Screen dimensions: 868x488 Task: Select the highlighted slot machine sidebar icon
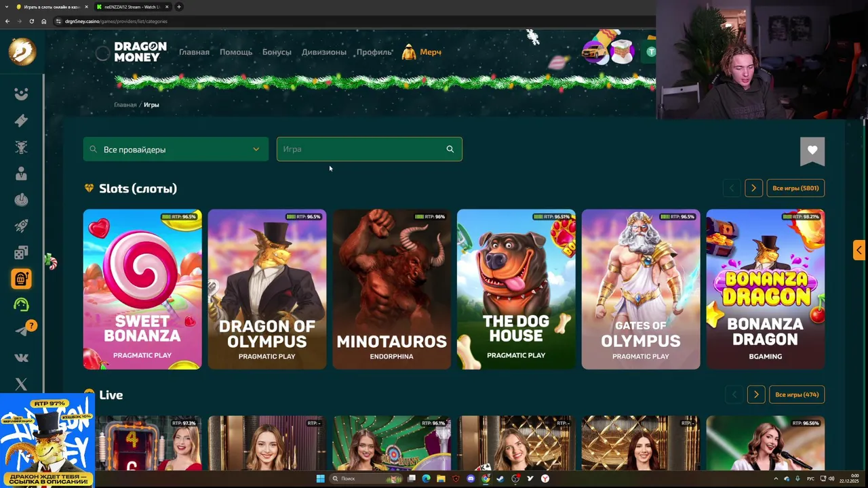pyautogui.click(x=21, y=279)
